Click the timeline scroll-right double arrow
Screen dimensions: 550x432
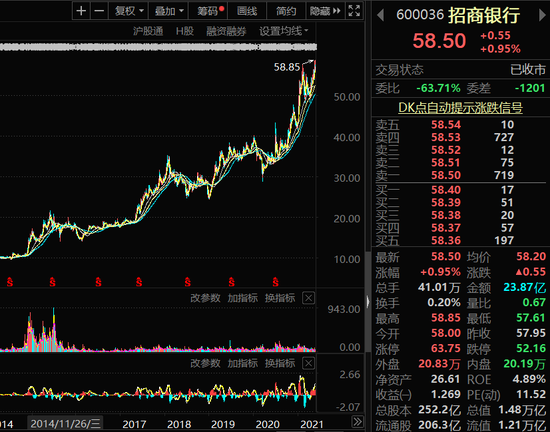357,421
